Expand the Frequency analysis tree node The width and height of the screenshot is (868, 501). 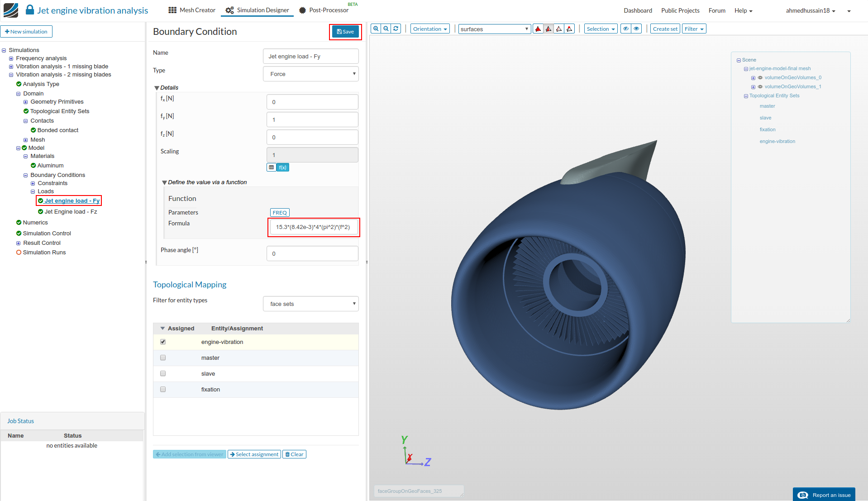pos(11,58)
